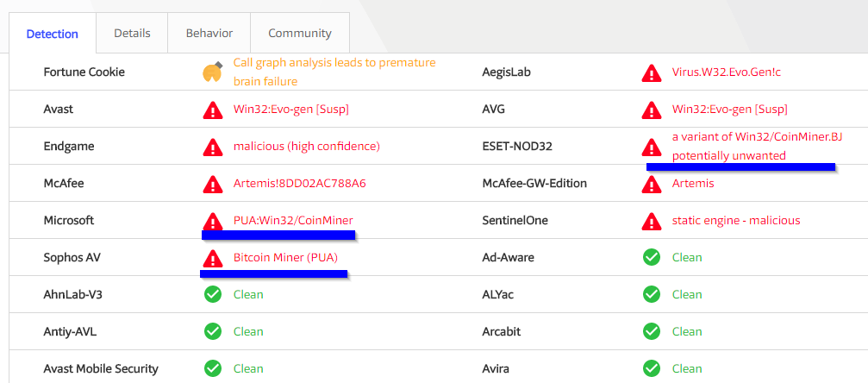Click the McAfee-GW-Edition warning icon
The width and height of the screenshot is (868, 383).
coord(652,184)
